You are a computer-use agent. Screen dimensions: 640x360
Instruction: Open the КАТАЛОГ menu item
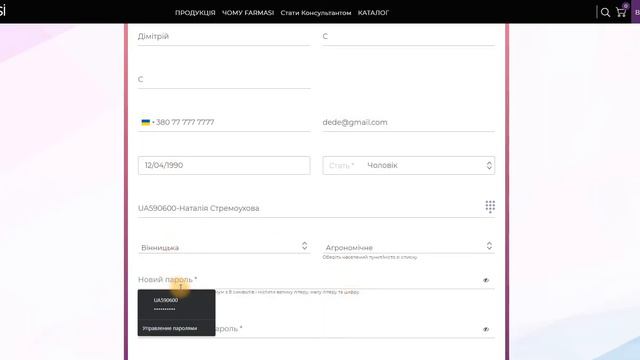point(373,13)
